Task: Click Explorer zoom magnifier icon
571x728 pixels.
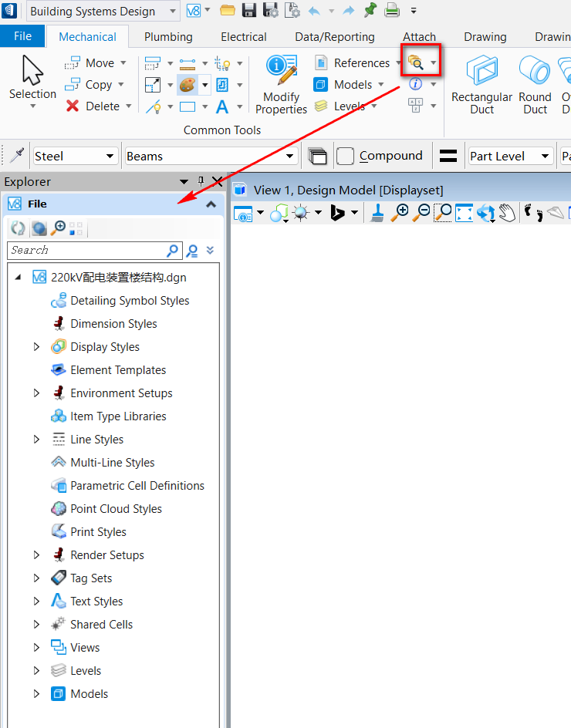Action: (x=58, y=228)
